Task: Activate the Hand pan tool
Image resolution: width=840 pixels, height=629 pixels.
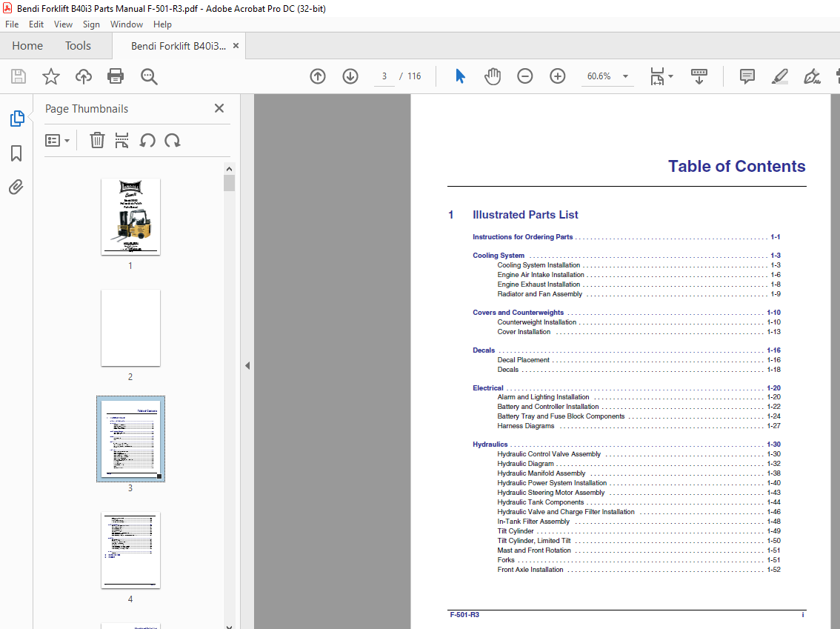Action: pyautogui.click(x=493, y=76)
